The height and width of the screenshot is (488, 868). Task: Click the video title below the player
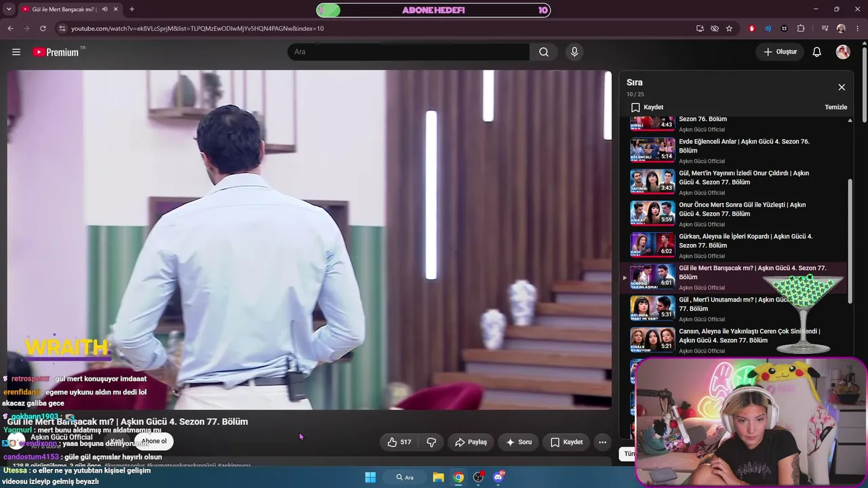pos(127,422)
